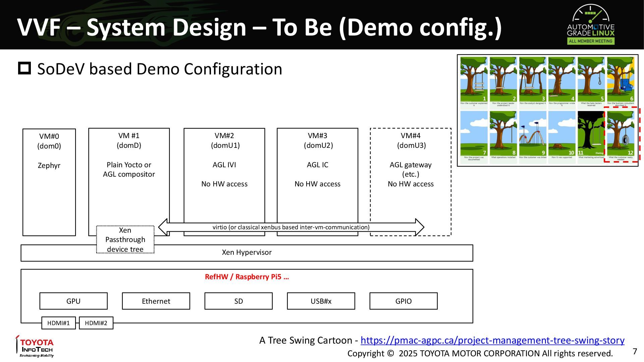Click 'AGL gateway (etc.)' text in VM#4

point(411,169)
